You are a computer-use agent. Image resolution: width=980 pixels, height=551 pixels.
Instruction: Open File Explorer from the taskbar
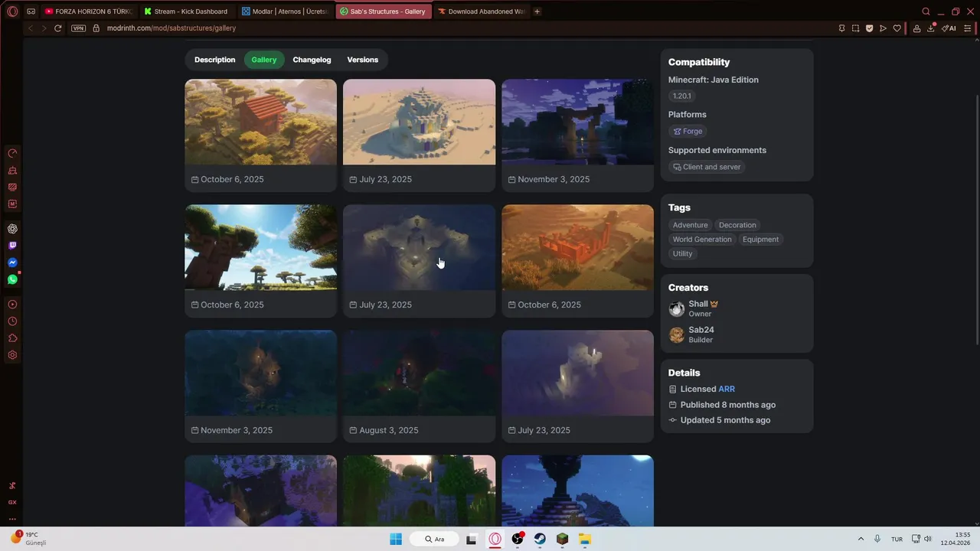(x=585, y=539)
